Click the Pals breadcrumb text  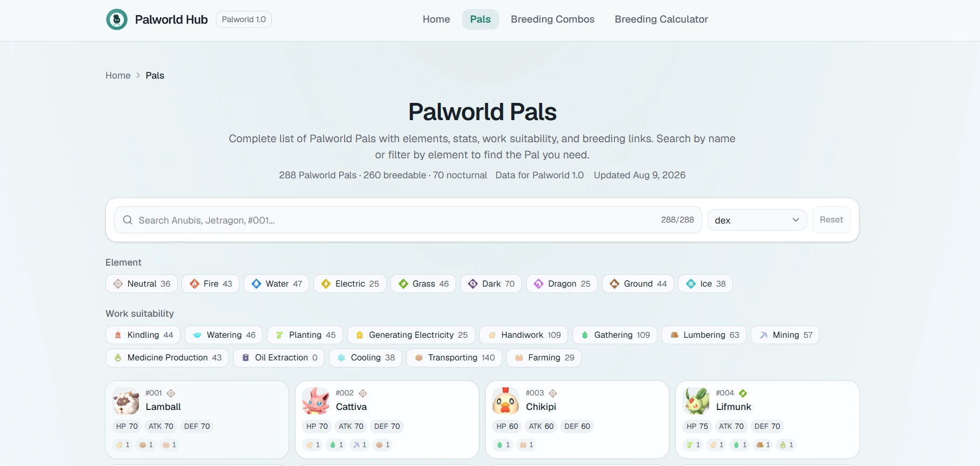point(155,75)
